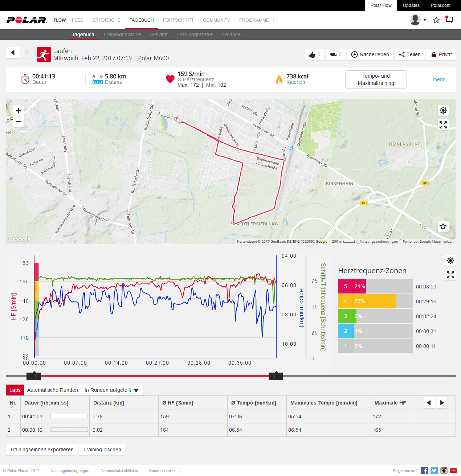This screenshot has height=476, width=461.
Task: Switch to the Laps tab
Action: 15,390
